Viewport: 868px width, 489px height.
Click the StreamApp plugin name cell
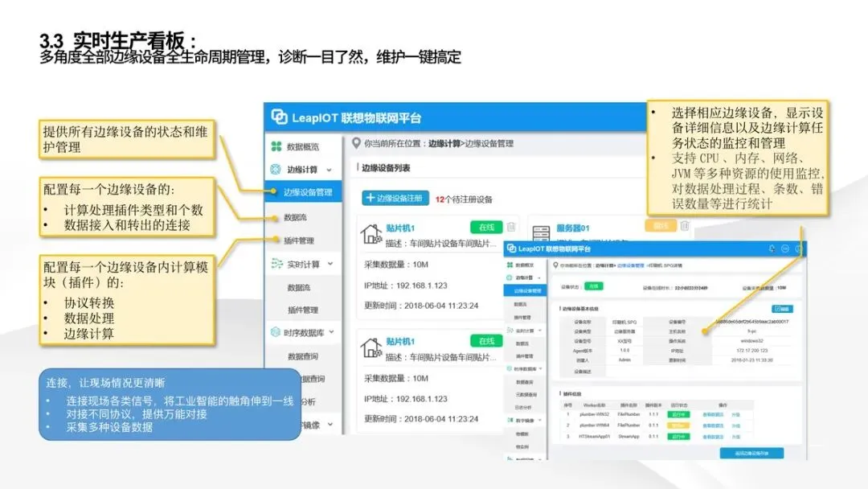coord(628,437)
